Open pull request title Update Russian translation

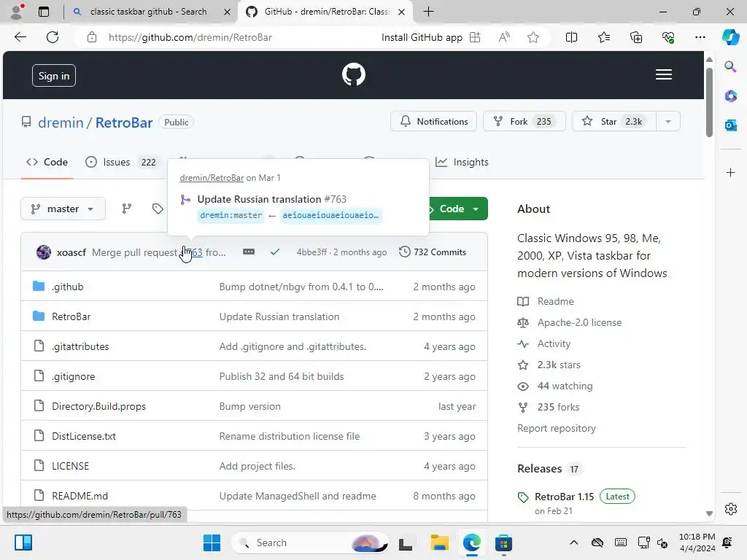click(x=259, y=199)
